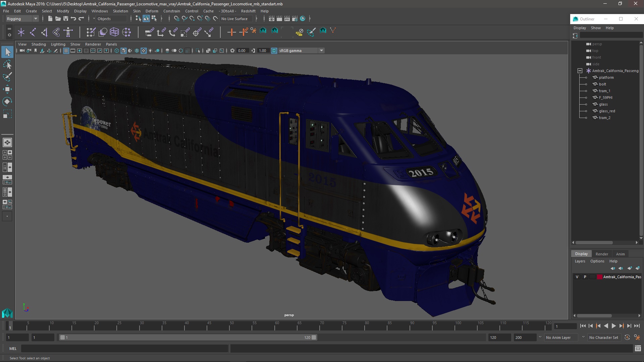Select the arrow Select Tool in toolbox

click(x=7, y=52)
